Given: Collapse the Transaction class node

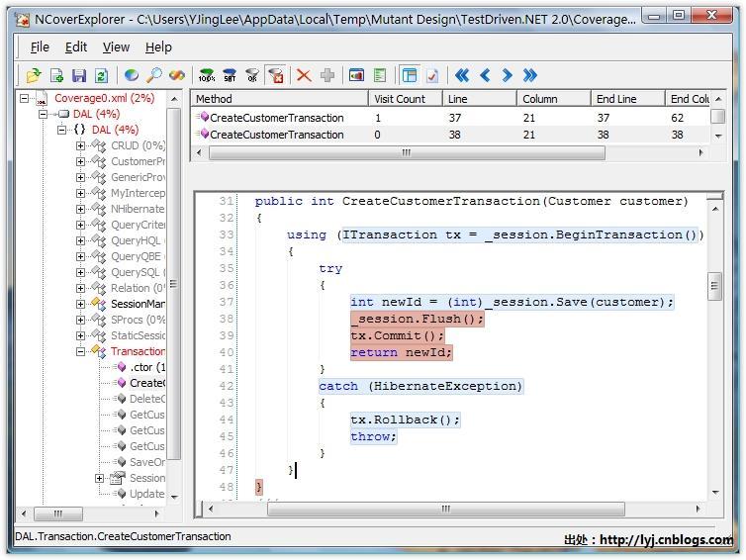Looking at the screenshot, I should click(81, 351).
